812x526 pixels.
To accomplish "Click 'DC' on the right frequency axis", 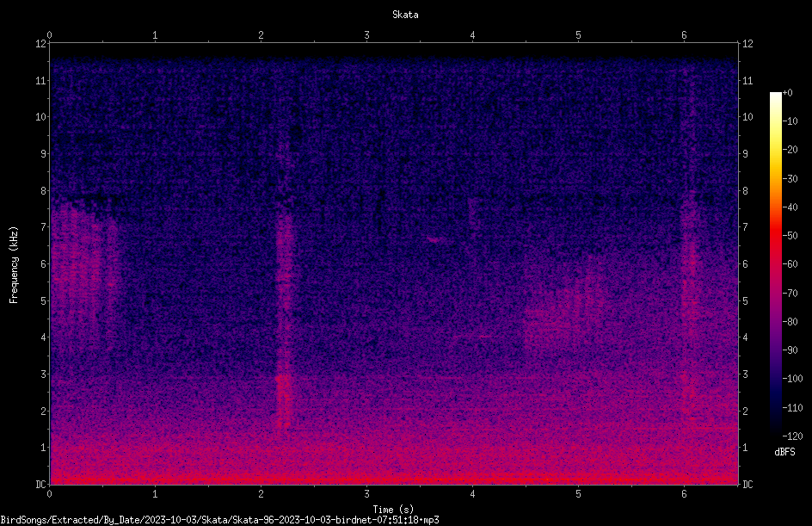I will click(x=747, y=485).
